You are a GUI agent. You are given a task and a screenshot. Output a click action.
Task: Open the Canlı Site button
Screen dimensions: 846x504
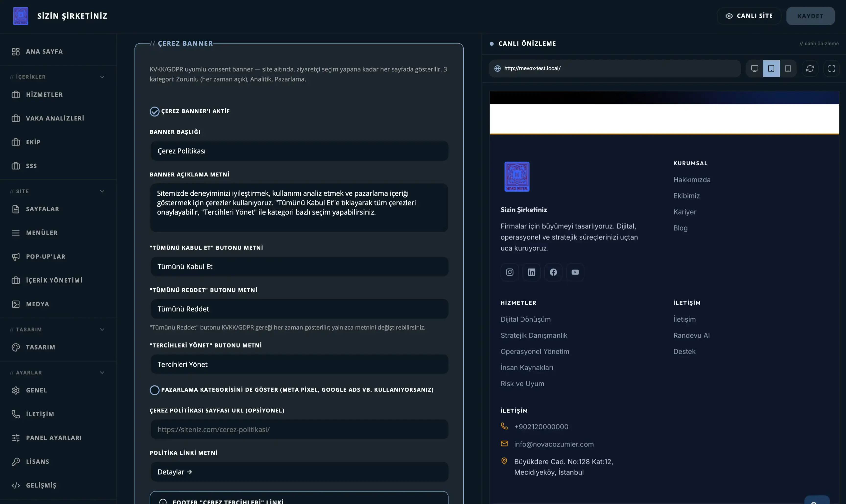click(x=749, y=16)
